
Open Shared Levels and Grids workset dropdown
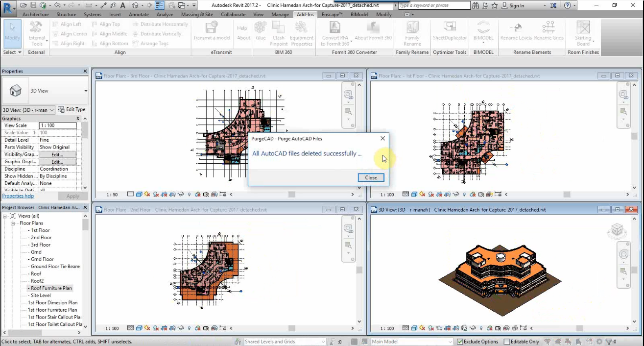(285, 342)
